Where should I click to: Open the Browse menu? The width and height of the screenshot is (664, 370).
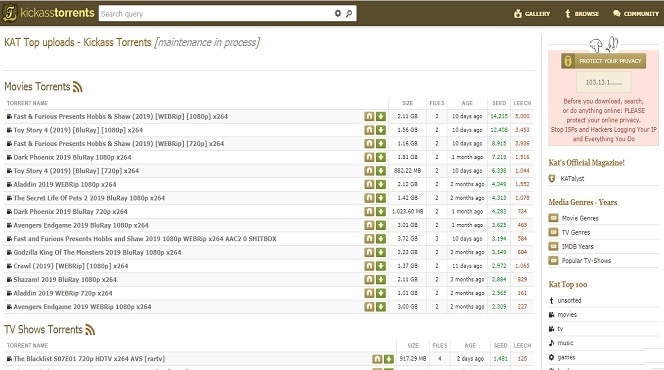(582, 14)
